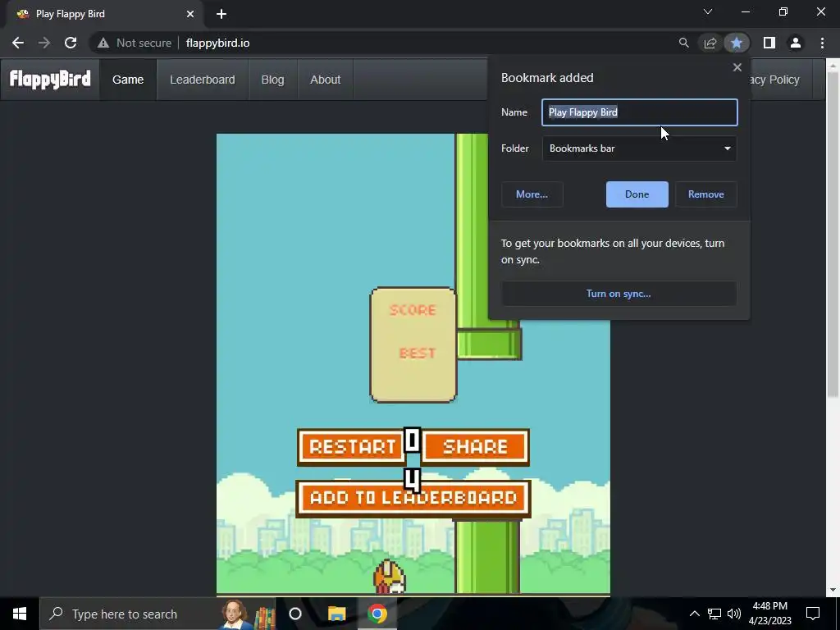This screenshot has width=840, height=630.
Task: Click the bookmark star icon
Action: click(x=737, y=43)
